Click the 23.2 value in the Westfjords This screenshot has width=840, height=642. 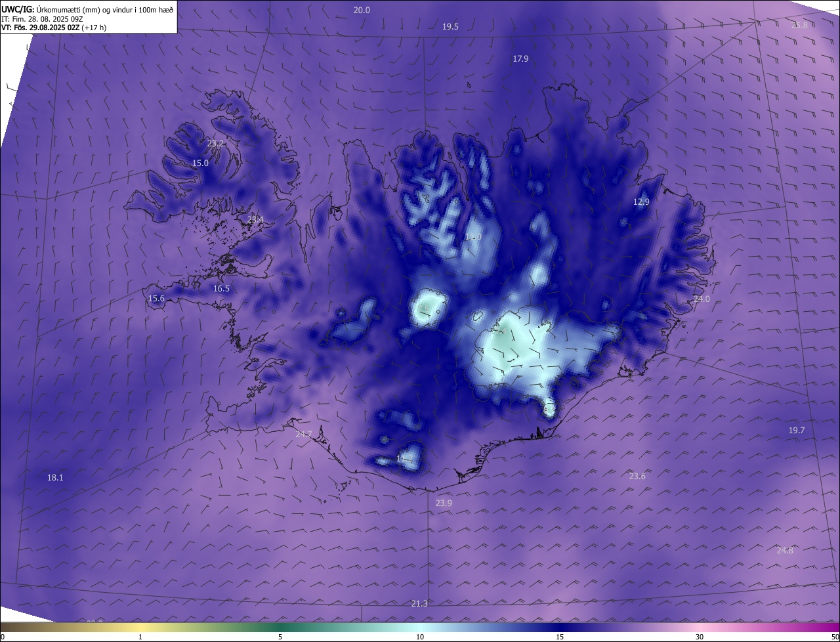pyautogui.click(x=215, y=143)
